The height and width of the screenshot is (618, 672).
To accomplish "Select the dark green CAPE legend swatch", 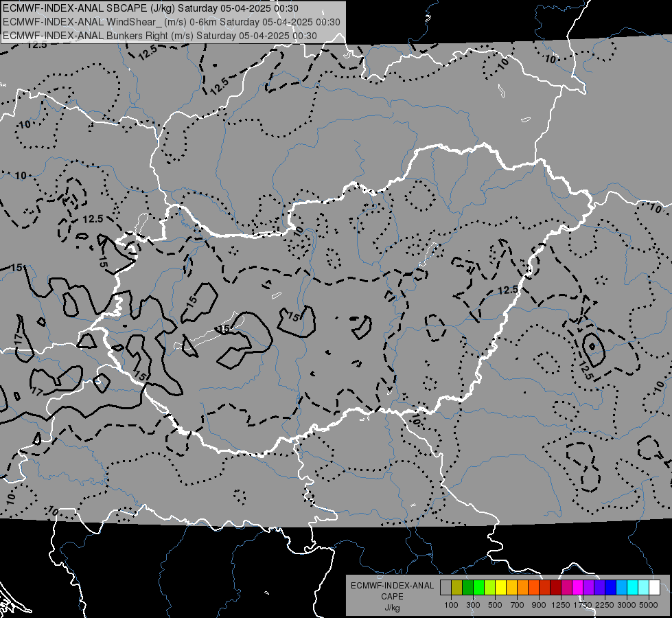I will tap(467, 587).
